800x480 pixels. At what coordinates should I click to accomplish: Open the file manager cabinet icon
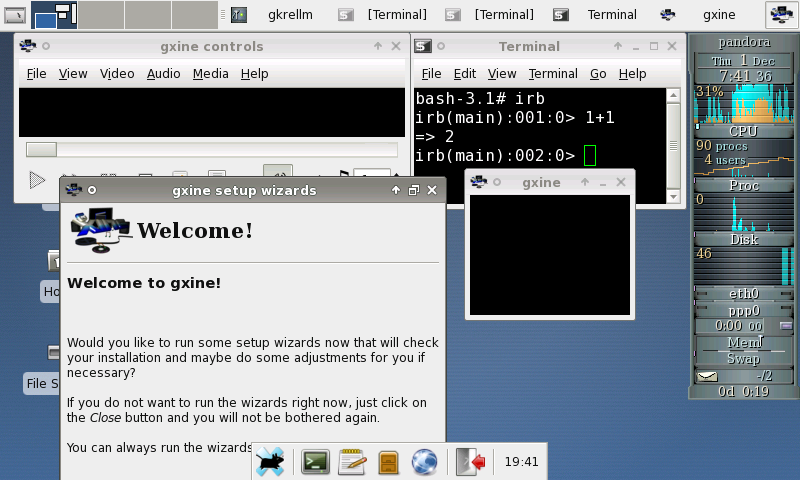(x=388, y=461)
